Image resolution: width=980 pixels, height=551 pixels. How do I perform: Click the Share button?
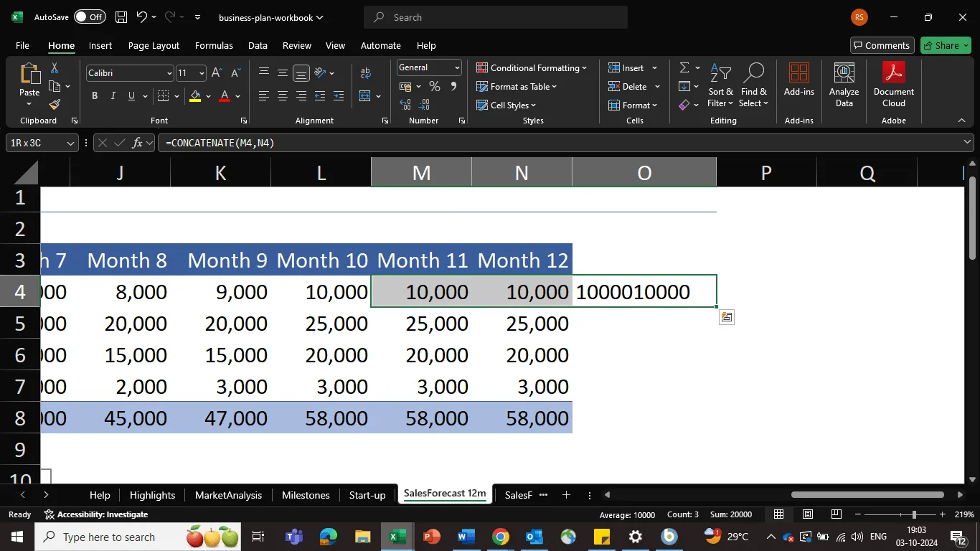pyautogui.click(x=946, y=45)
